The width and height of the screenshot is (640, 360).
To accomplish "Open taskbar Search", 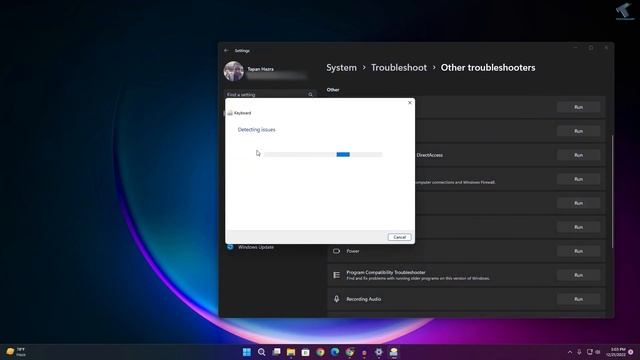I will pyautogui.click(x=262, y=352).
